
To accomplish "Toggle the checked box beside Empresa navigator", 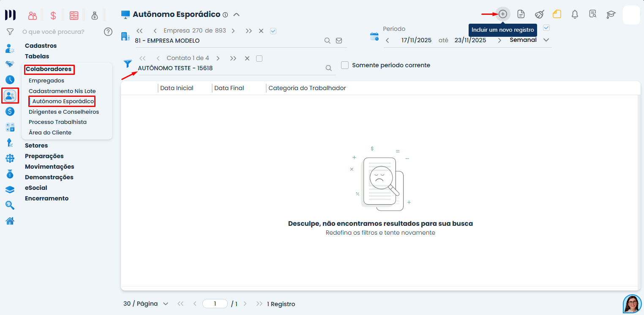I will 273,31.
